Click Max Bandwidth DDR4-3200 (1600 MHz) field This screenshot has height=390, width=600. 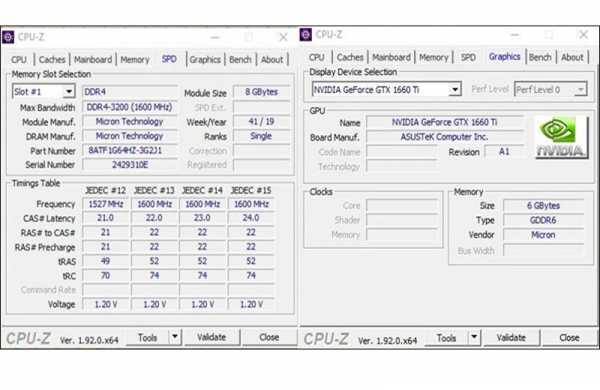pos(130,107)
